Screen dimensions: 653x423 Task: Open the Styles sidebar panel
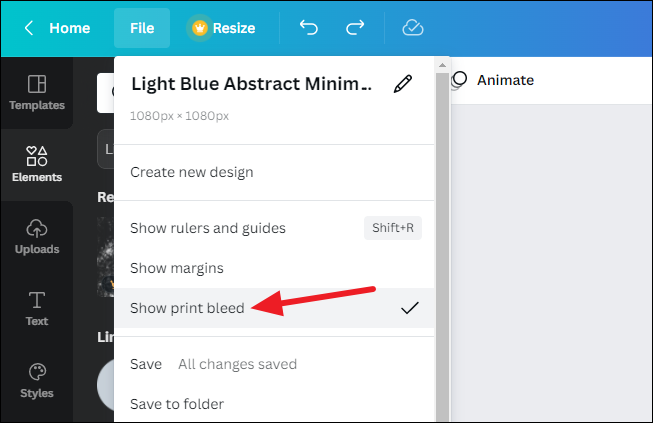(x=37, y=381)
